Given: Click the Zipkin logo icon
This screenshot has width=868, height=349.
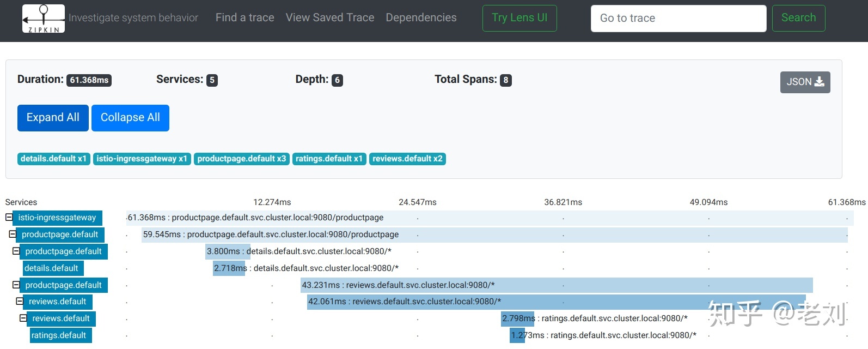Looking at the screenshot, I should tap(44, 19).
